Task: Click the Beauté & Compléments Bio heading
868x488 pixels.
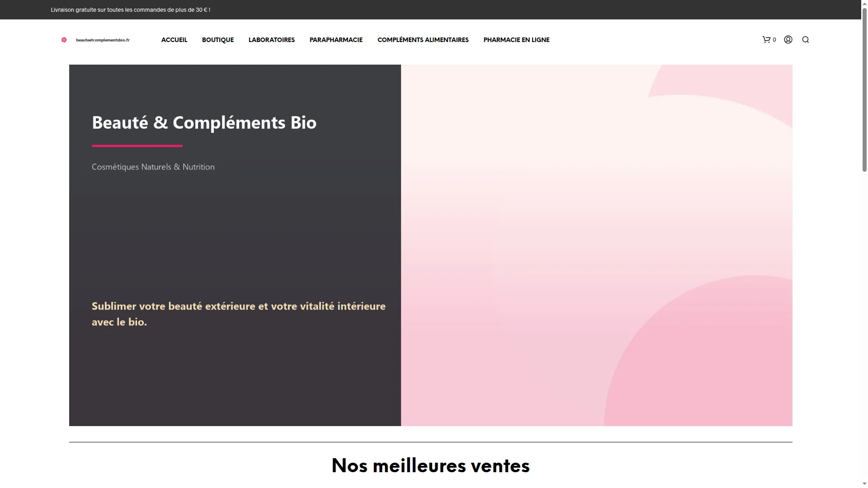Action: point(204,122)
